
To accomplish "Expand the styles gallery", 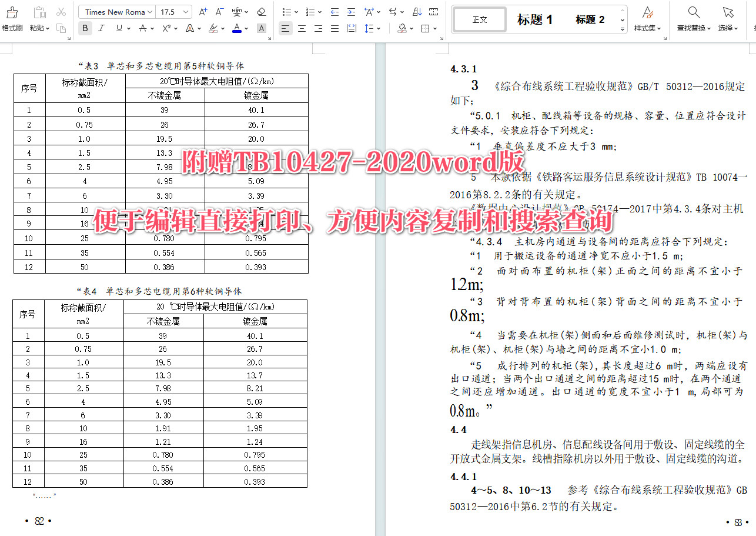I will pos(623,28).
